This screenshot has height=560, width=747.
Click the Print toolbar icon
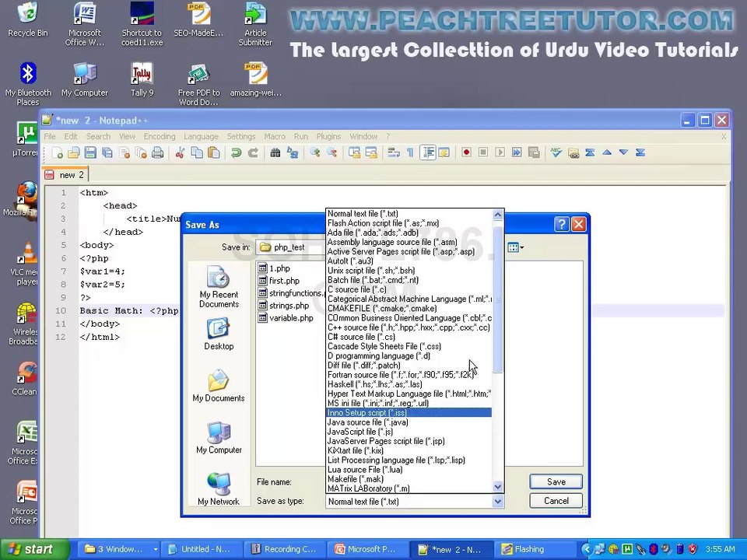click(x=157, y=153)
